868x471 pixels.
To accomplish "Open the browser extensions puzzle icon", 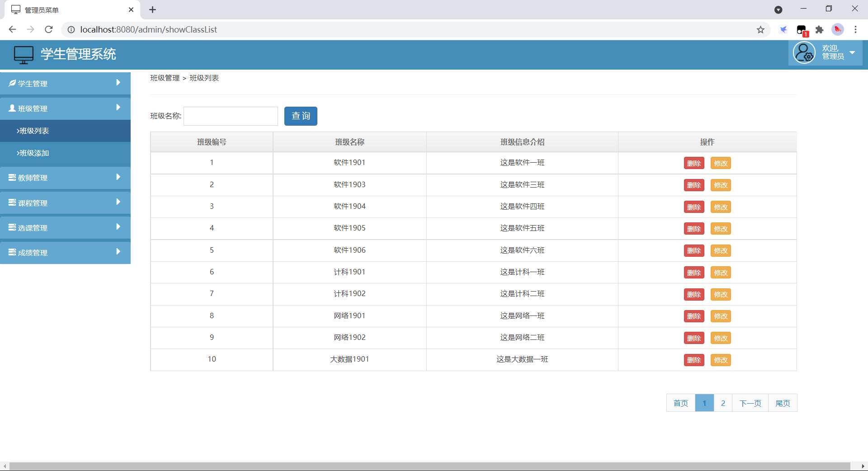I will (x=819, y=30).
